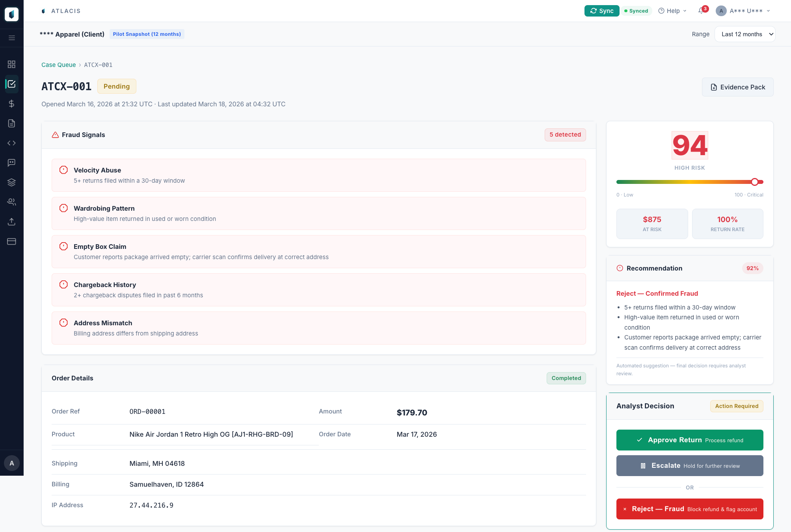Click the Address Mismatch alert icon
The width and height of the screenshot is (791, 532).
point(63,323)
